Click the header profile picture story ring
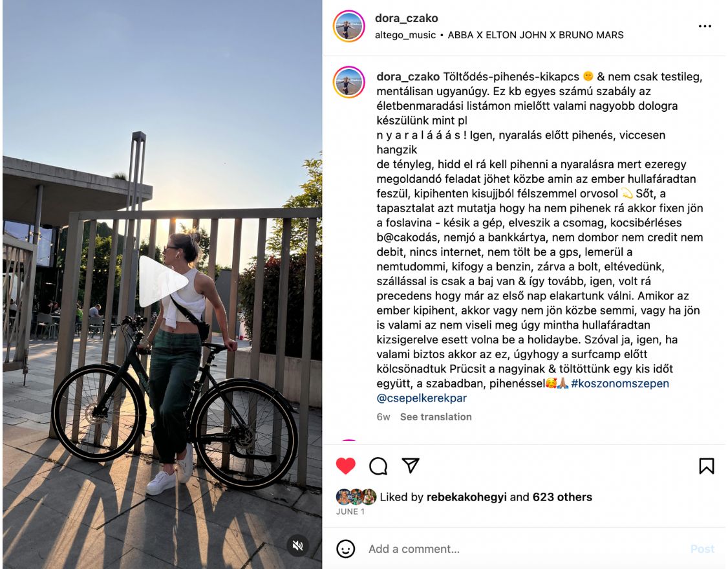The height and width of the screenshot is (569, 728). tap(348, 26)
